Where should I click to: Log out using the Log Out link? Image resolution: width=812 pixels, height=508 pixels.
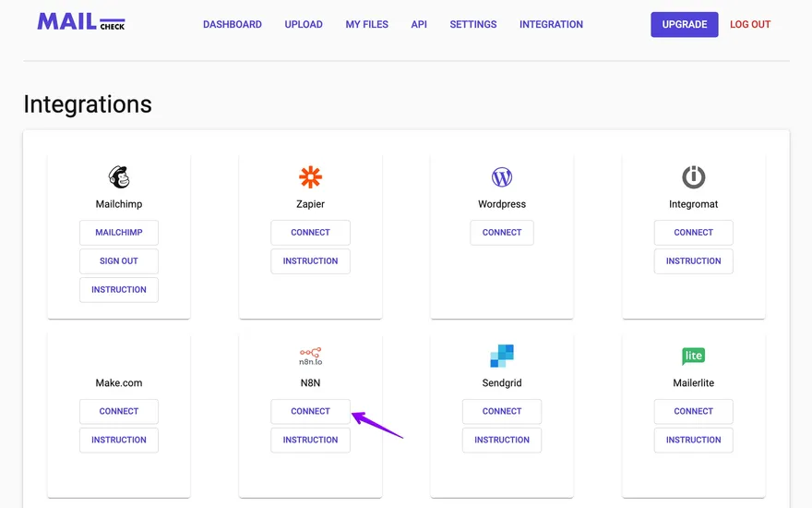[750, 24]
